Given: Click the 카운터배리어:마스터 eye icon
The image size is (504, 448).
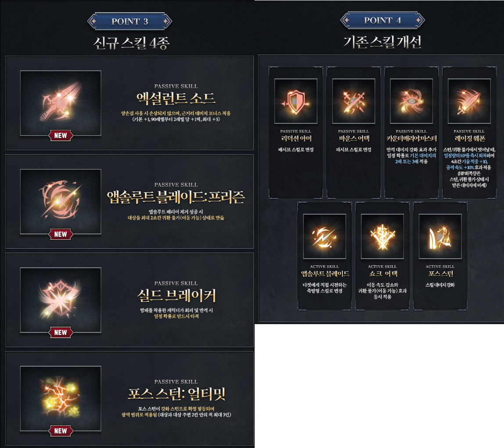Looking at the screenshot, I should (x=411, y=101).
